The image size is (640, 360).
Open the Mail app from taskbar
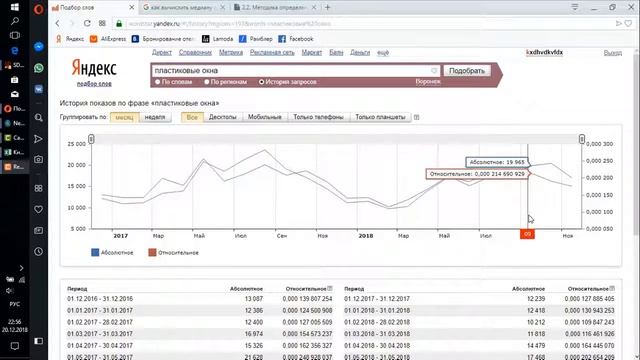15,94
